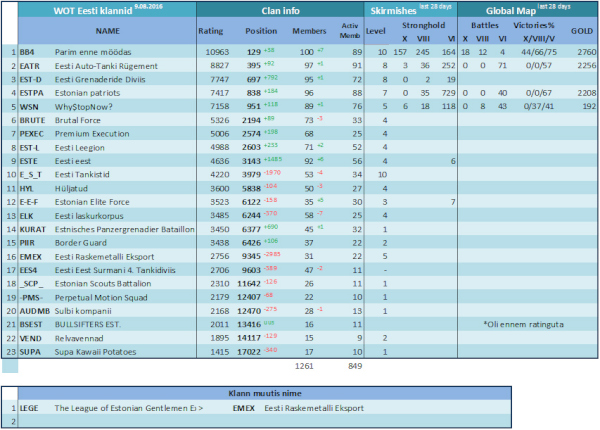
Task: Click clan tag 'EST-D' cell
Action: 31,80
